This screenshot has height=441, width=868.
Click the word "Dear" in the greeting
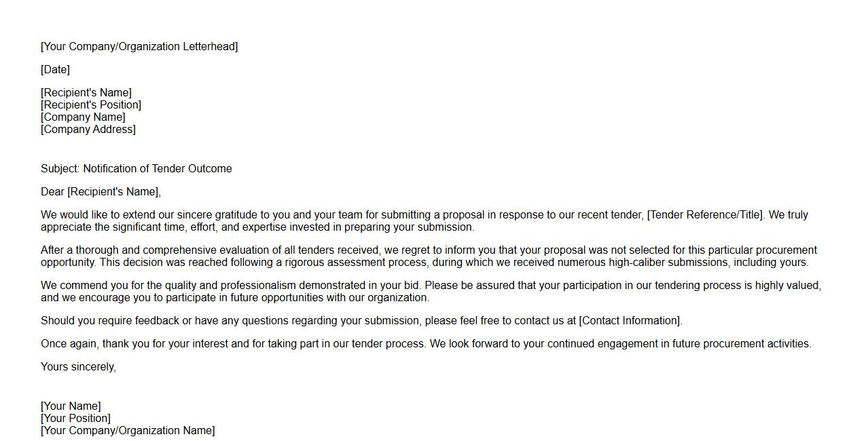[52, 192]
